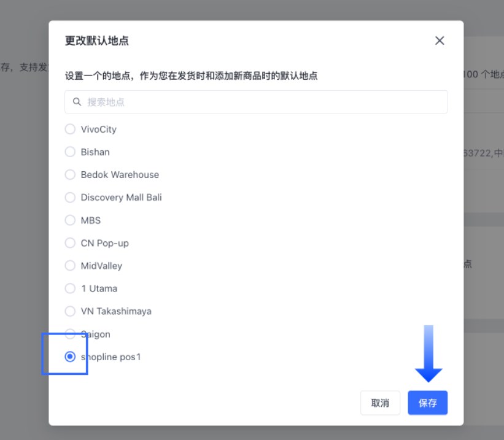Select the Bishan radio button
Screen dimensions: 504x440
(x=70, y=152)
